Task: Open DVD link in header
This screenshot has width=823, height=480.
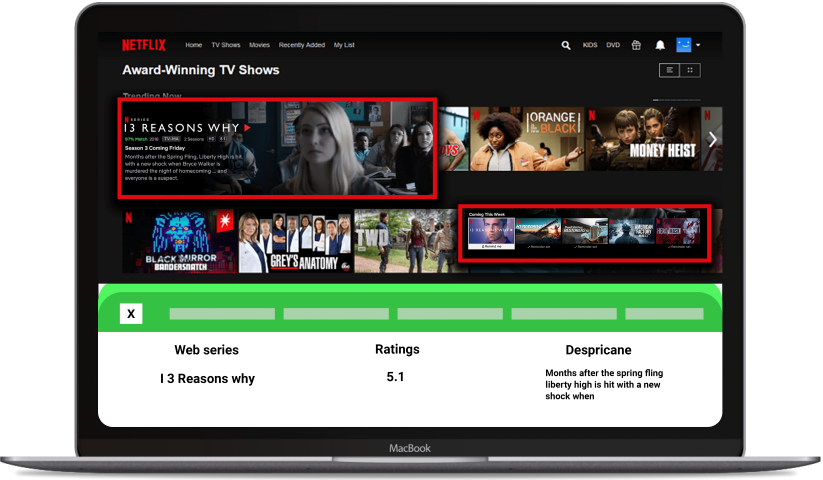Action: (x=613, y=45)
